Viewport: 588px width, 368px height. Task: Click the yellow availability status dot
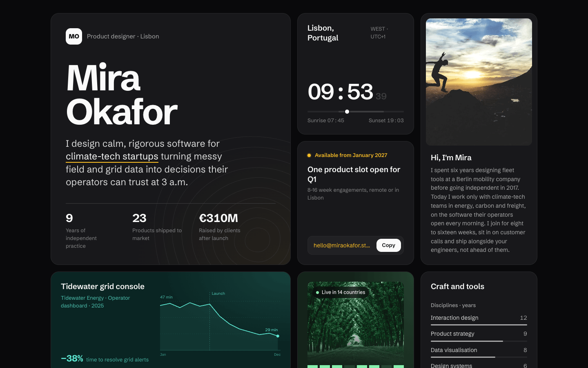(x=309, y=155)
